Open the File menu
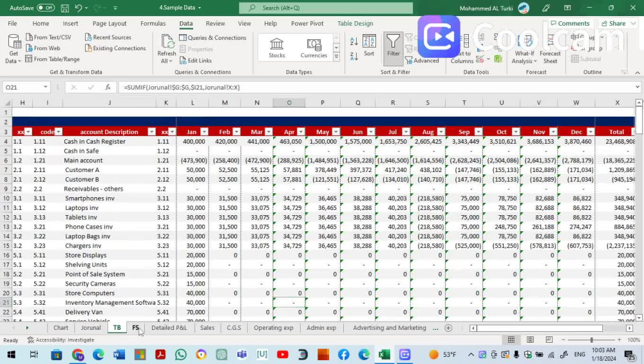This screenshot has width=644, height=364. (12, 23)
